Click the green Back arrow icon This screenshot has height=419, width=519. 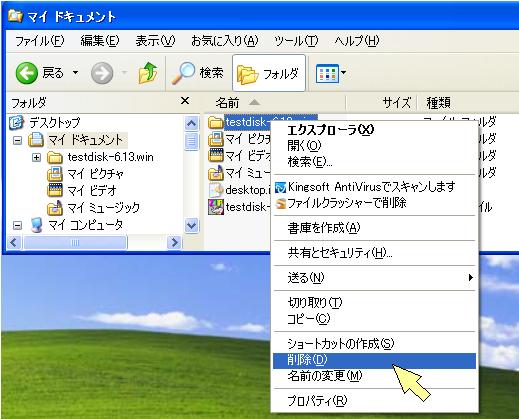tap(27, 73)
